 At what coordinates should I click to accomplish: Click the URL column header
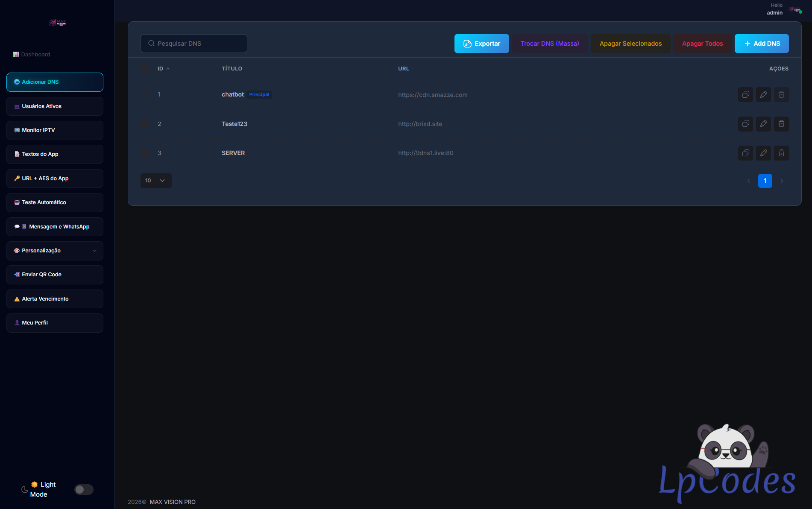pos(404,69)
